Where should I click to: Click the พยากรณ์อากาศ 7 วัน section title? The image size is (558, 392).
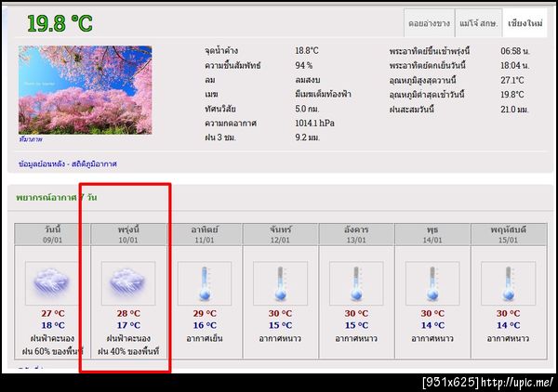(x=56, y=197)
